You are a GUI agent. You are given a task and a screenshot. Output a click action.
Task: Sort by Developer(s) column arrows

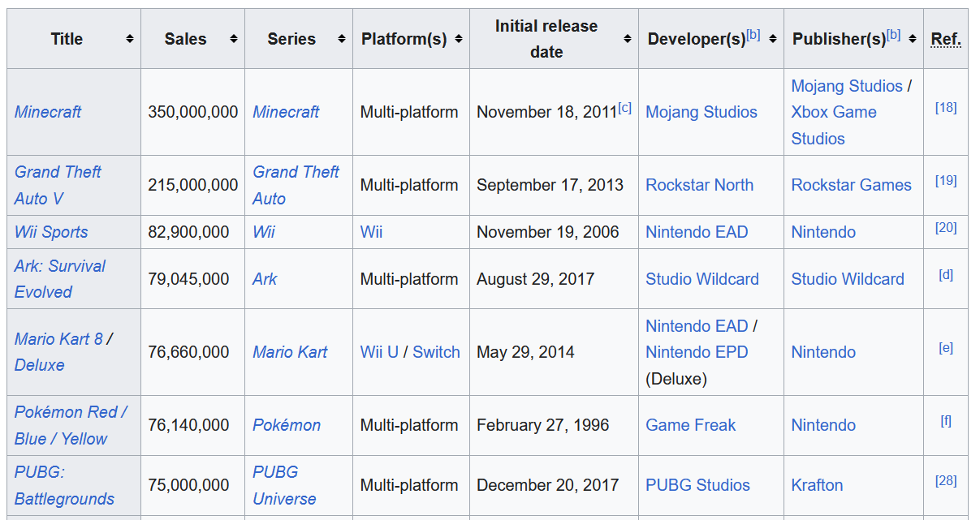[x=773, y=39]
